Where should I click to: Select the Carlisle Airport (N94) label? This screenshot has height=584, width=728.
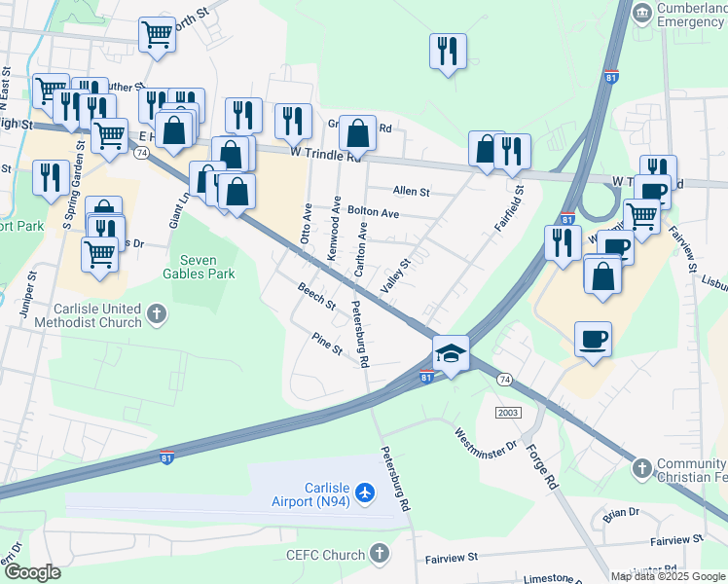coord(310,494)
